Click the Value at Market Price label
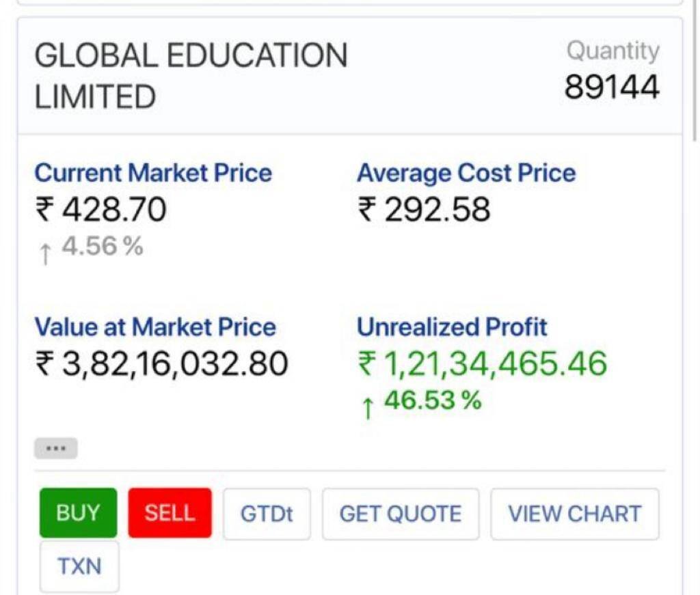 coord(155,327)
